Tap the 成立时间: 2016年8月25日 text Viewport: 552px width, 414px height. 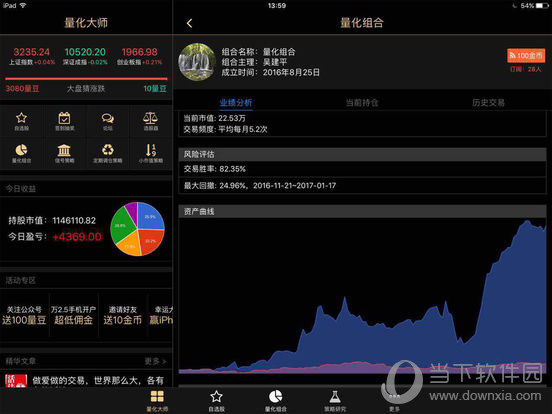pos(270,73)
